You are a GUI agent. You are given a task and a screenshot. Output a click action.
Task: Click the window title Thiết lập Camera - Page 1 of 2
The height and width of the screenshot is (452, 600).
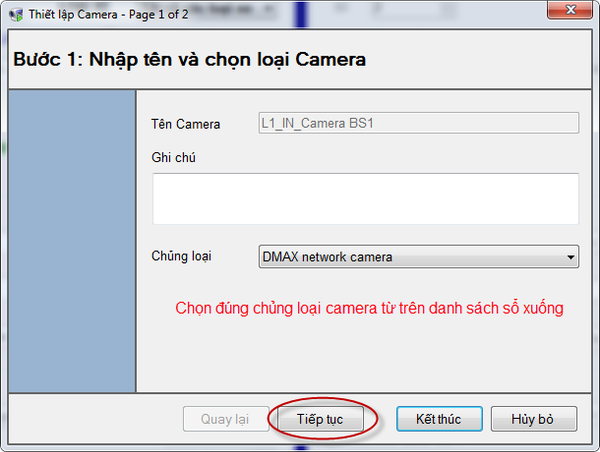point(108,15)
